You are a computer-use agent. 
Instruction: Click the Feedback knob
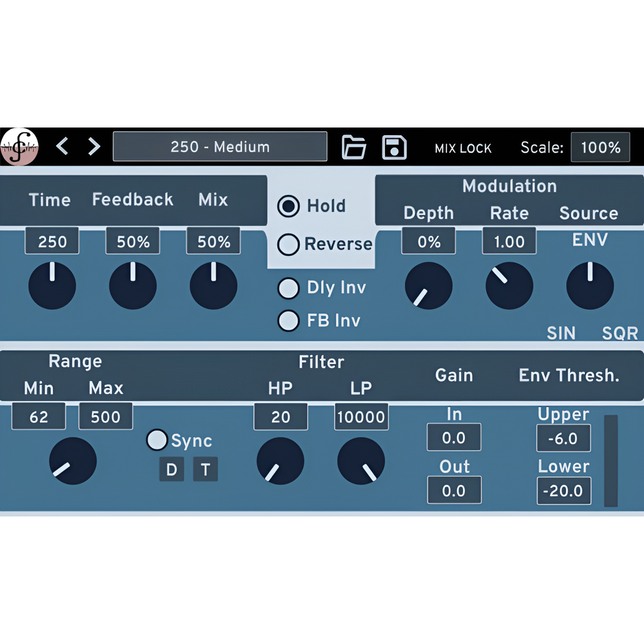[133, 285]
